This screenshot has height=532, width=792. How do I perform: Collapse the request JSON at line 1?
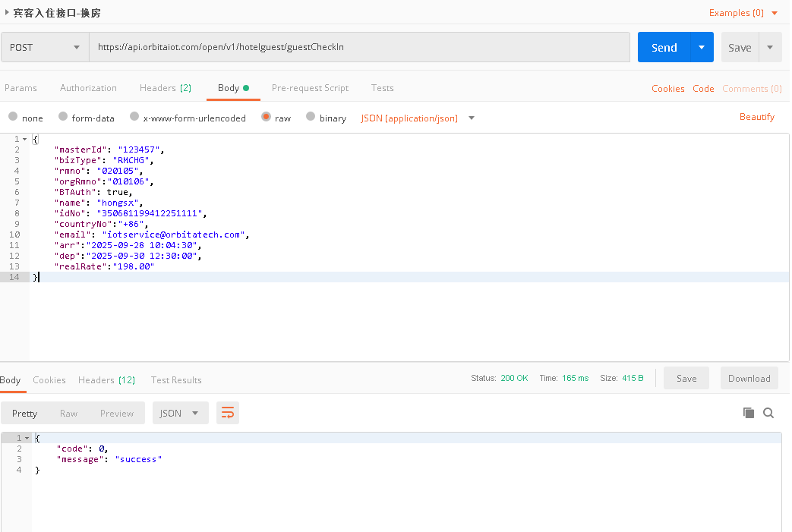tap(25, 140)
